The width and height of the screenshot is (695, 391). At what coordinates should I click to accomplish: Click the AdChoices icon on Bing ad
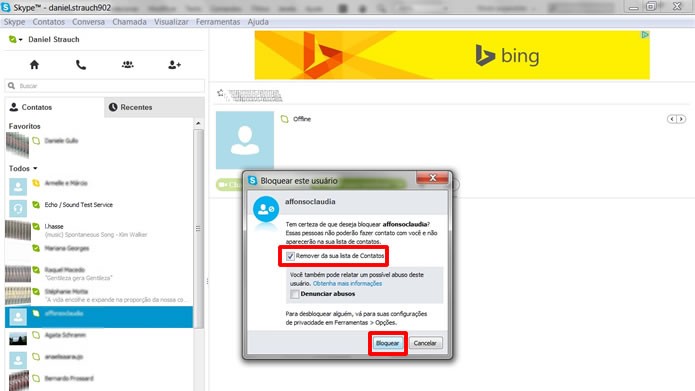pyautogui.click(x=645, y=35)
